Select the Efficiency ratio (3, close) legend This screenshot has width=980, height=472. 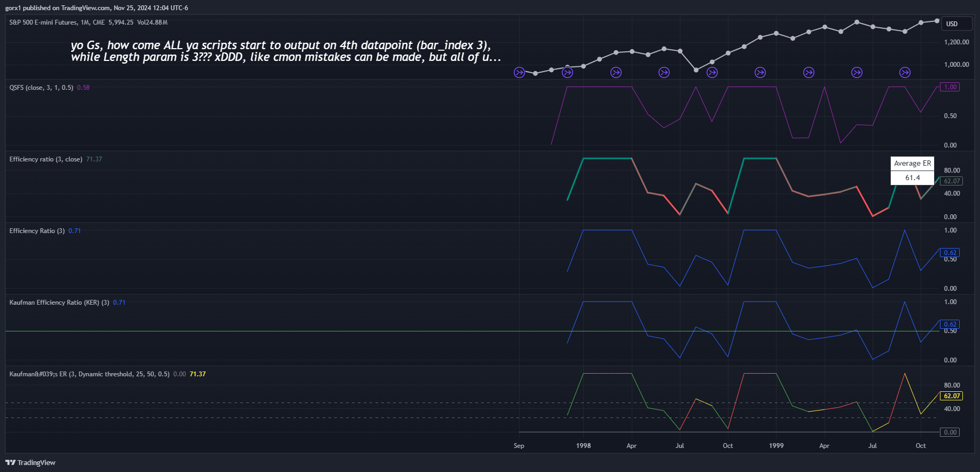46,159
